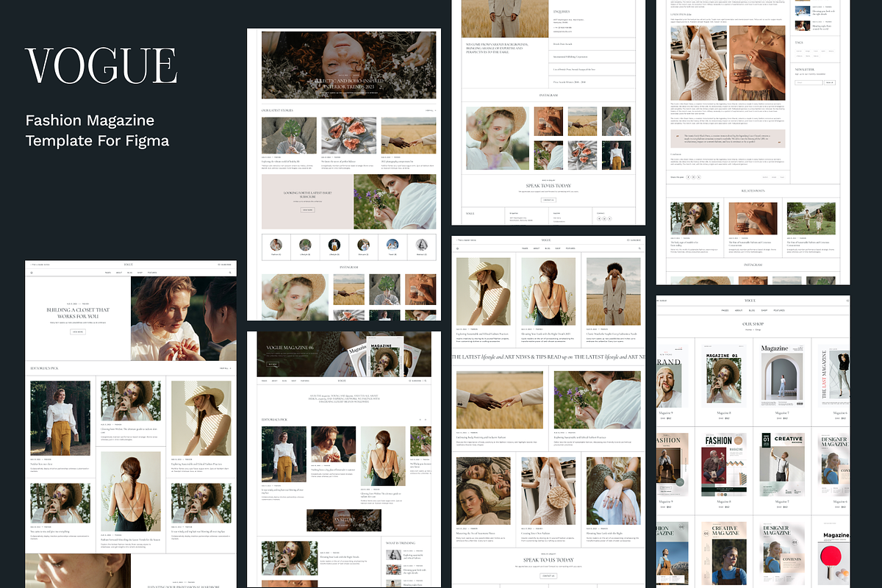This screenshot has height=588, width=882.
Task: Click search icon in Vogue Magazine 06 mockup nav
Action: tap(426, 381)
